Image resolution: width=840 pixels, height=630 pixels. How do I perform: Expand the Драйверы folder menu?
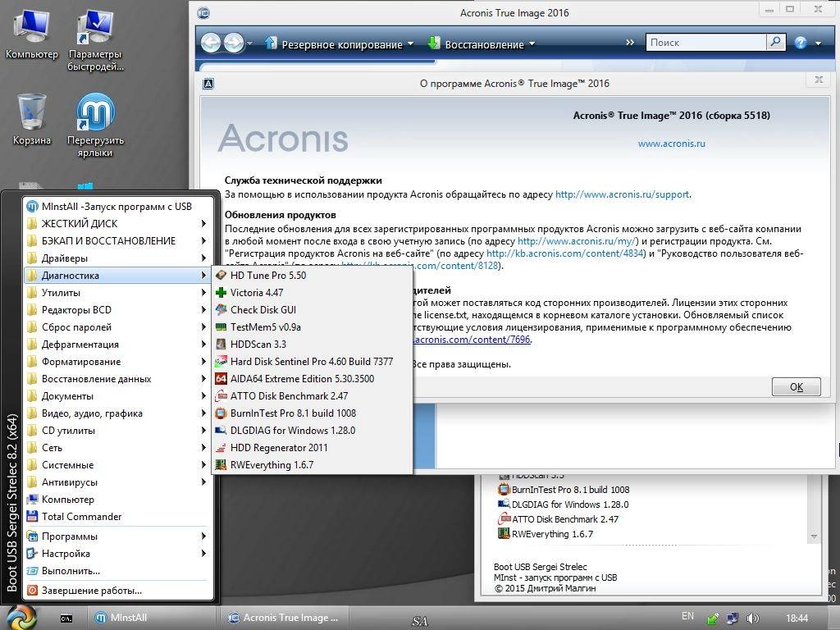[x=119, y=258]
